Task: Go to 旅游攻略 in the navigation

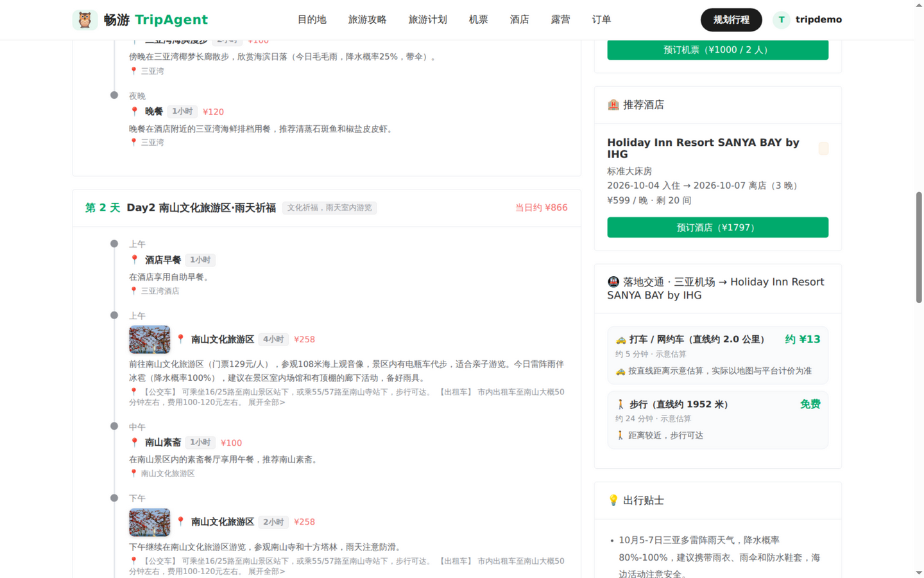Action: pyautogui.click(x=367, y=20)
